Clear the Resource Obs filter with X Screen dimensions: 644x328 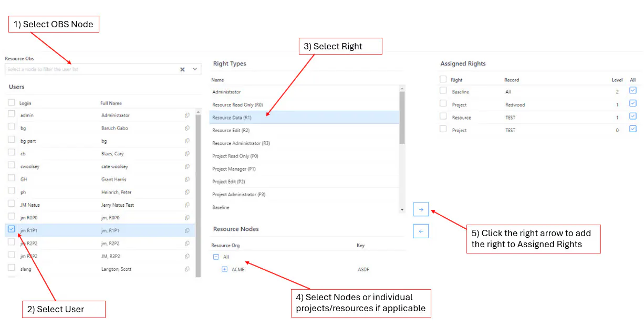(x=182, y=69)
